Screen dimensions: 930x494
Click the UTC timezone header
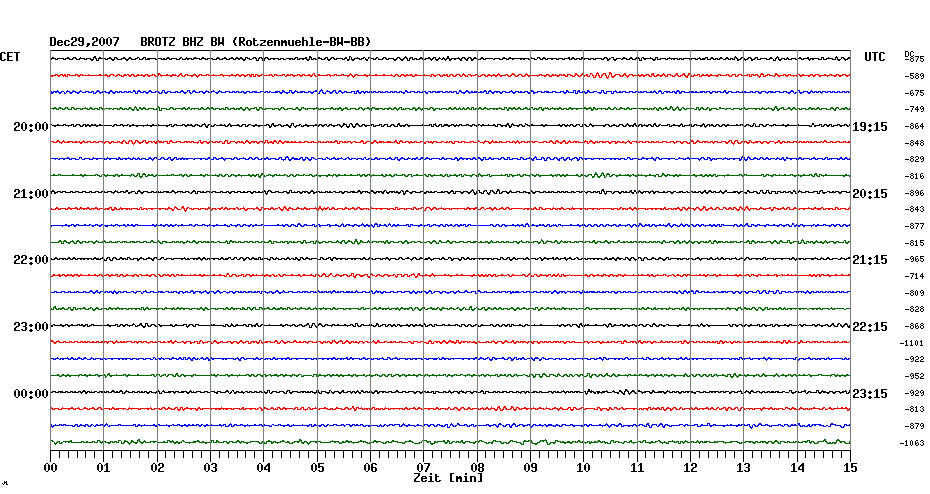pyautogui.click(x=875, y=57)
